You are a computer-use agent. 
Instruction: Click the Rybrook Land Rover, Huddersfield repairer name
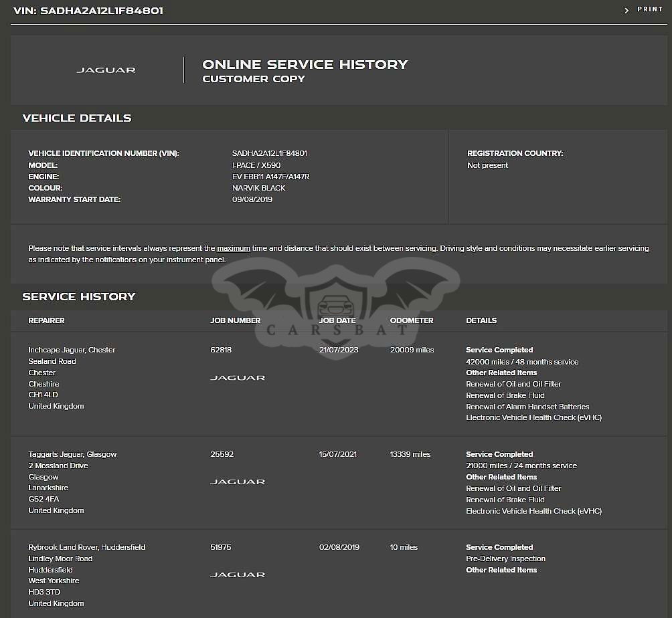coord(86,547)
